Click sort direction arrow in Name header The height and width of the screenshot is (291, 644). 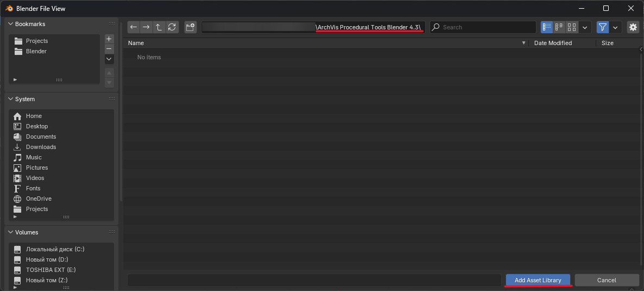[x=523, y=43]
